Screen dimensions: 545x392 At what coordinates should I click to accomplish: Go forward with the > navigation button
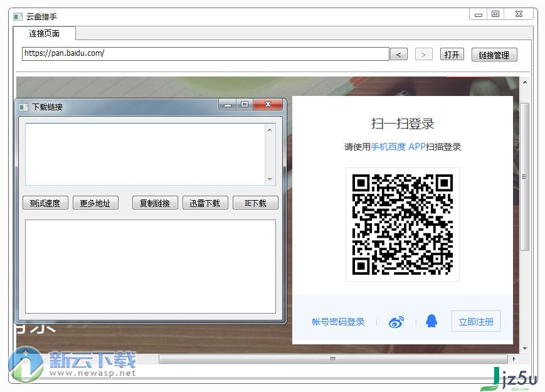tap(424, 55)
